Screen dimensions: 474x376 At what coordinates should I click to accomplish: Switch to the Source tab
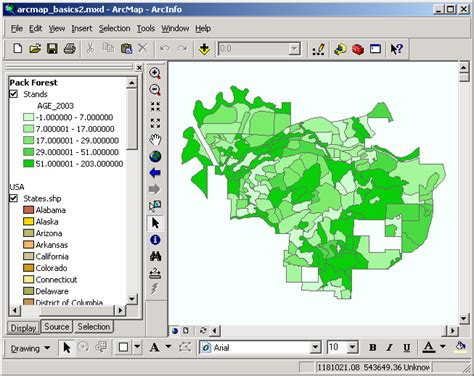coord(57,327)
